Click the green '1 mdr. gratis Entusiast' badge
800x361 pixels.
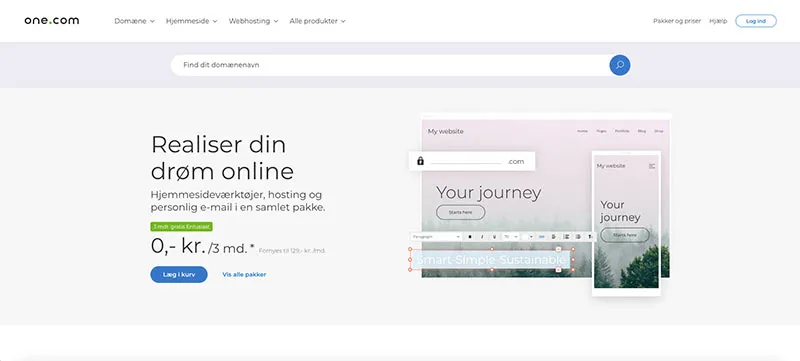click(x=181, y=226)
